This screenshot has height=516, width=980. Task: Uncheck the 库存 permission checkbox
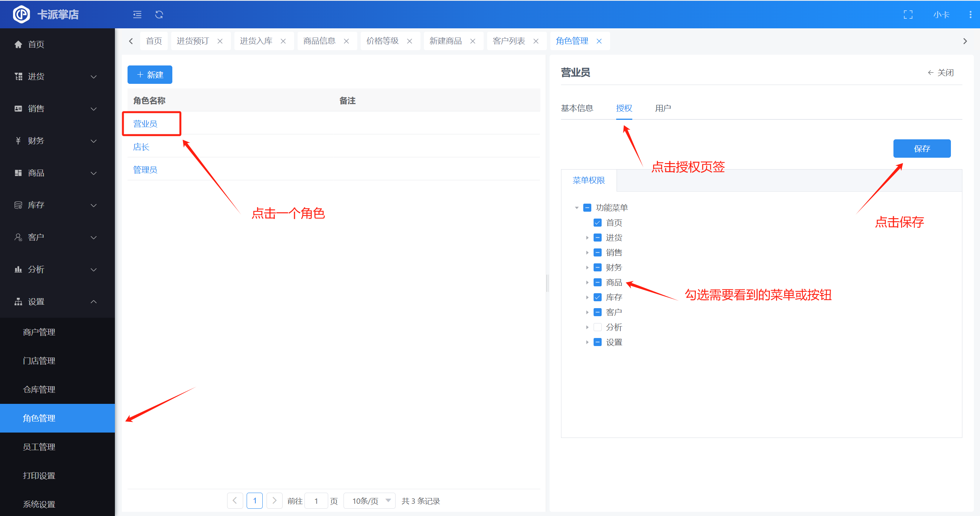[x=597, y=297]
